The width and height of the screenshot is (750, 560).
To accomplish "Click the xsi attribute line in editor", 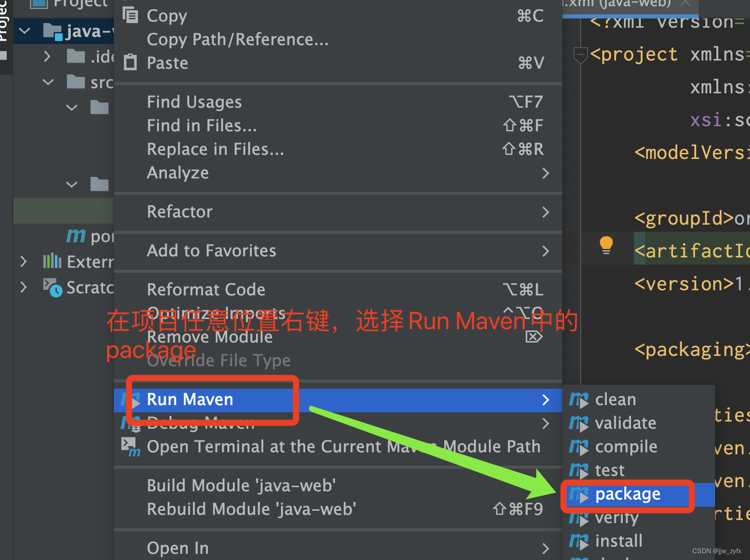I will (x=720, y=120).
